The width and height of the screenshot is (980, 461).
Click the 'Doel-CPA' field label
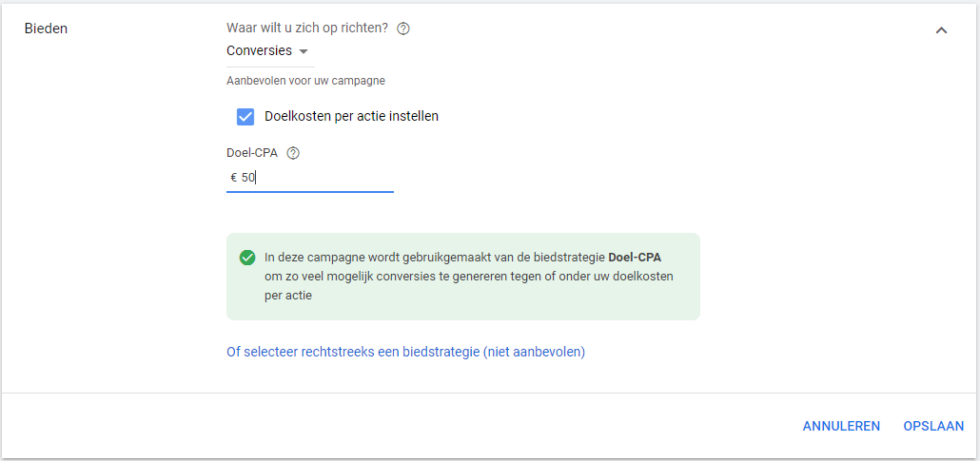pos(252,153)
